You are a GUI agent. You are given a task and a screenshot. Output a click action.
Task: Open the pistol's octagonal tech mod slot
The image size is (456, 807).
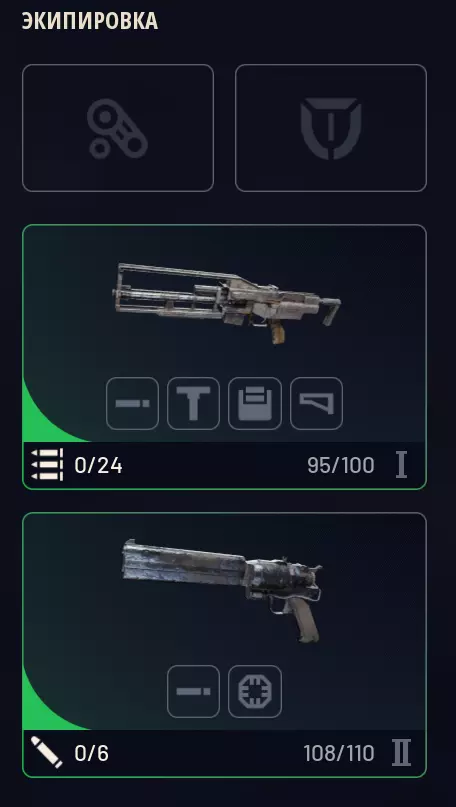pyautogui.click(x=255, y=691)
